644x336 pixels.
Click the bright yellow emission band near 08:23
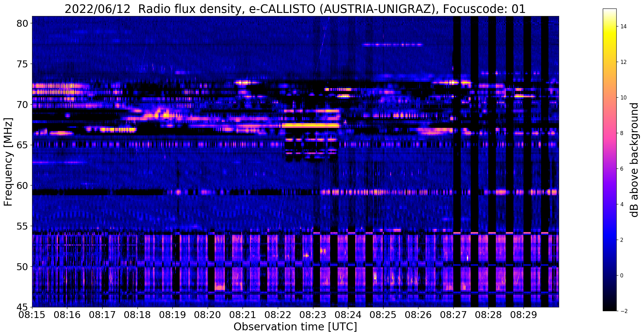[x=311, y=125]
